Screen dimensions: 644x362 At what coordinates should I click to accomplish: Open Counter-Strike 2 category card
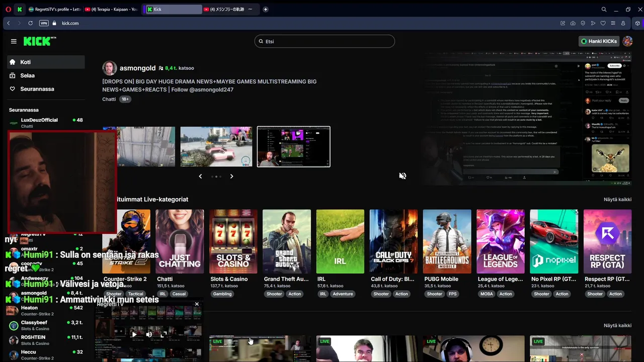(x=126, y=241)
